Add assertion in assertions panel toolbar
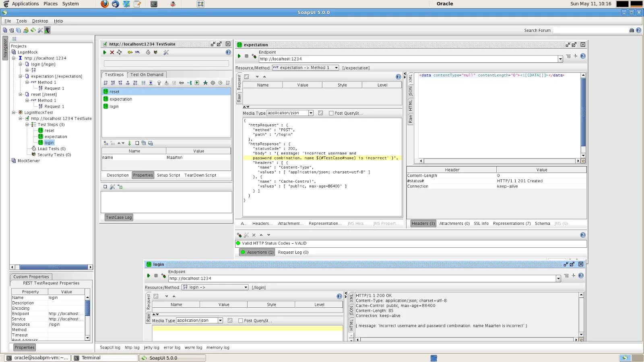 [239, 235]
